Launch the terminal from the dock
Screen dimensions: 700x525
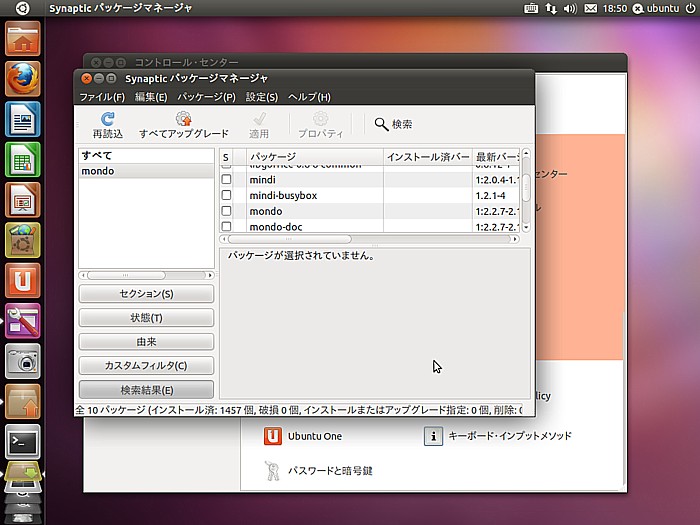[x=22, y=440]
